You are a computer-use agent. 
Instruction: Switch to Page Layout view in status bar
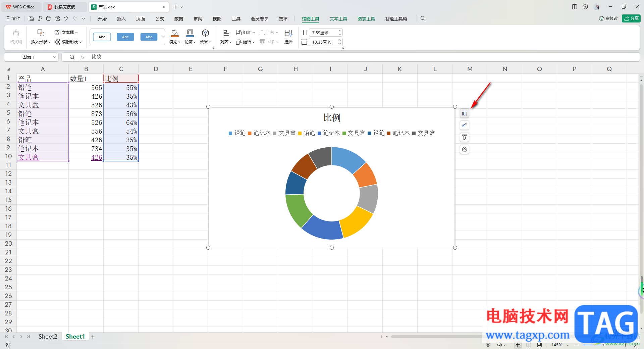coord(529,345)
